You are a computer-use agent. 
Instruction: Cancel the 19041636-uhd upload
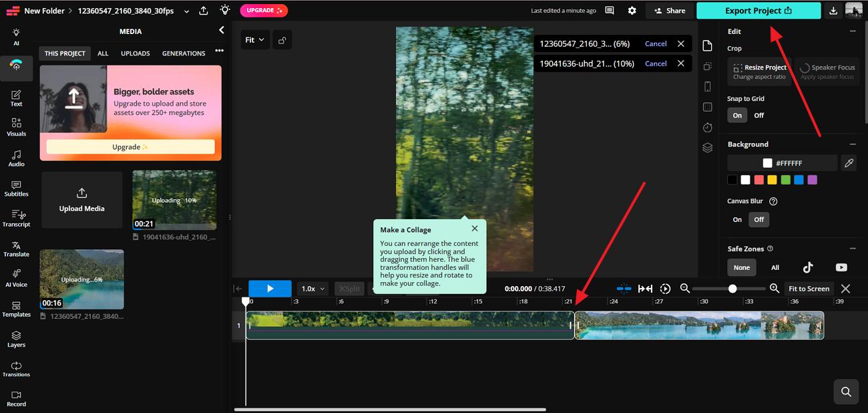[655, 63]
